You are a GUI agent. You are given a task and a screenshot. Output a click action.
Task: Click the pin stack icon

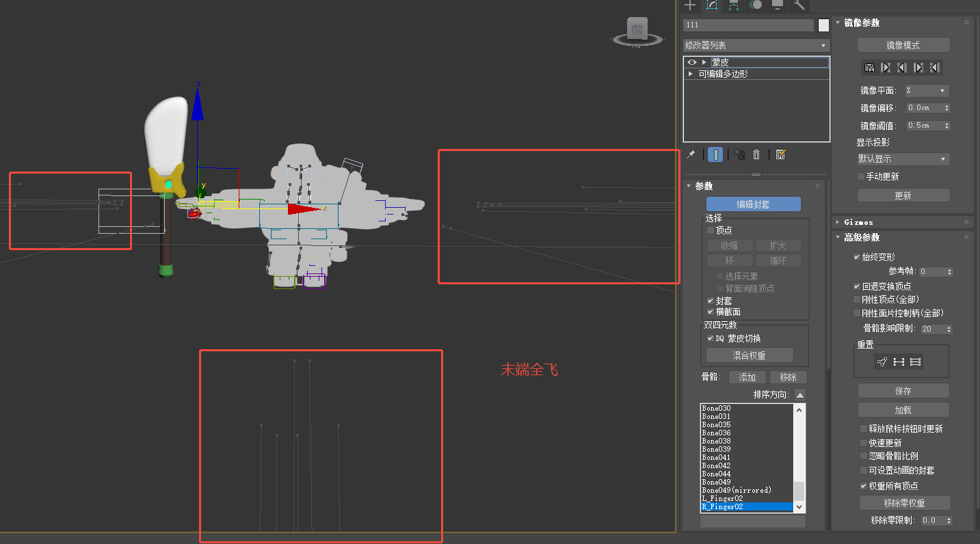point(691,155)
